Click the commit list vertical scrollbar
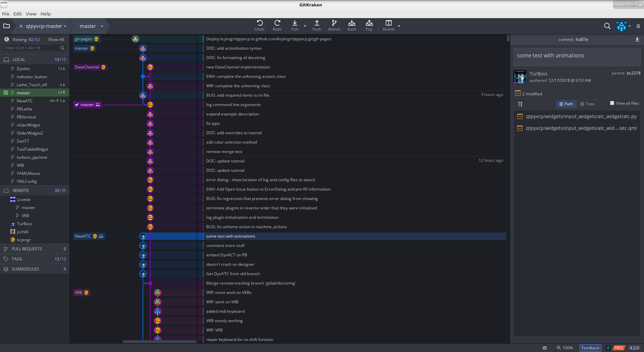Image resolution: width=644 pixels, height=352 pixels. point(508,38)
